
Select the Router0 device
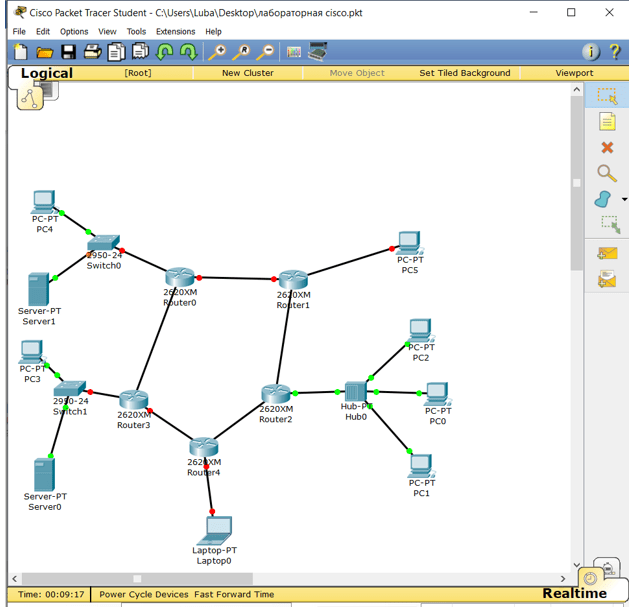click(x=180, y=277)
